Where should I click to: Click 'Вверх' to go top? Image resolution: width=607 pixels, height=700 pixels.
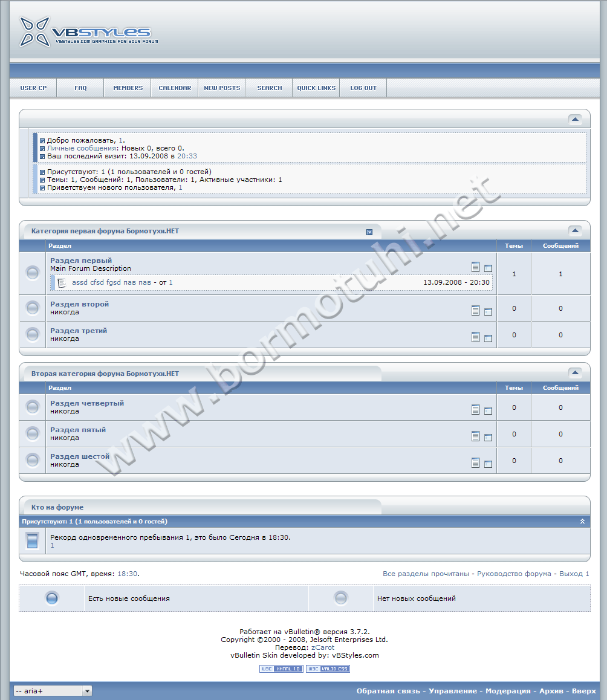[x=584, y=691]
